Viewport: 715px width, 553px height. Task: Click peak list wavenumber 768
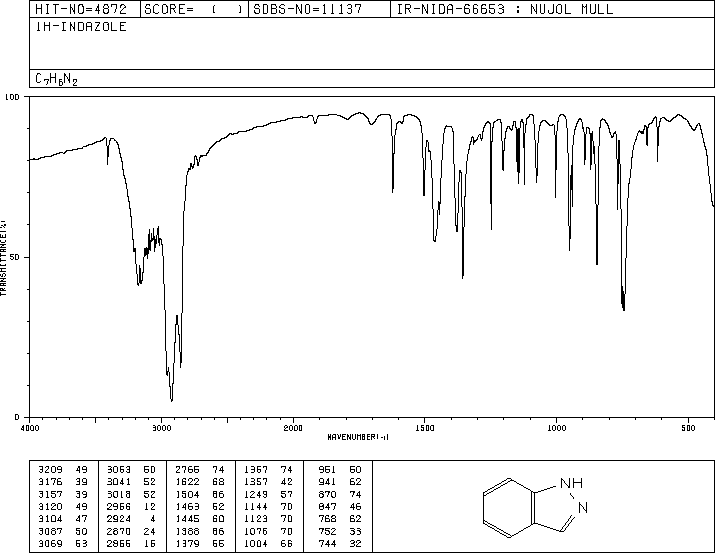(327, 519)
